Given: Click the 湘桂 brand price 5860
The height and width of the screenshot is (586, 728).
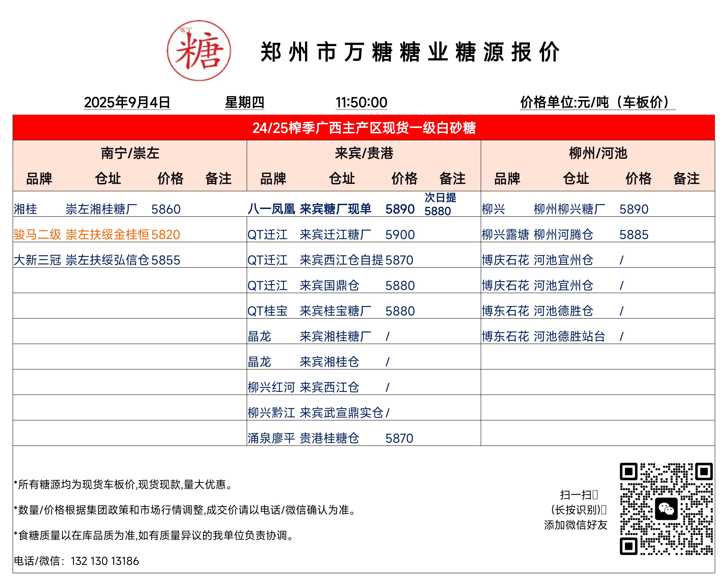Looking at the screenshot, I should point(166,209).
